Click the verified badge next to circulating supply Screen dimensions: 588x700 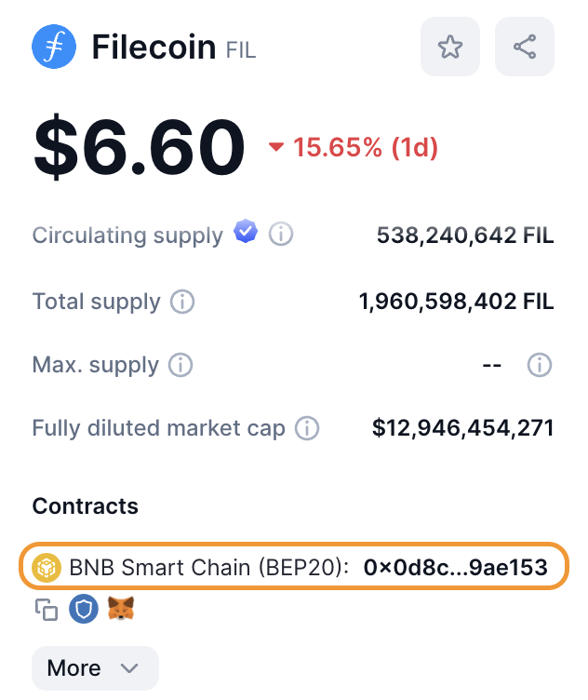(246, 232)
